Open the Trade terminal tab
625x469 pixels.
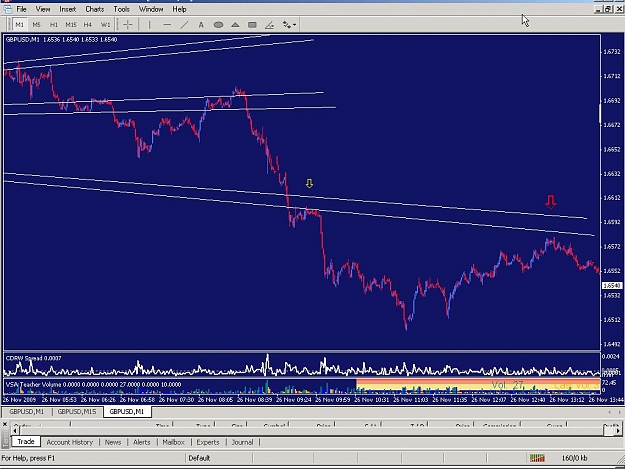click(x=26, y=442)
